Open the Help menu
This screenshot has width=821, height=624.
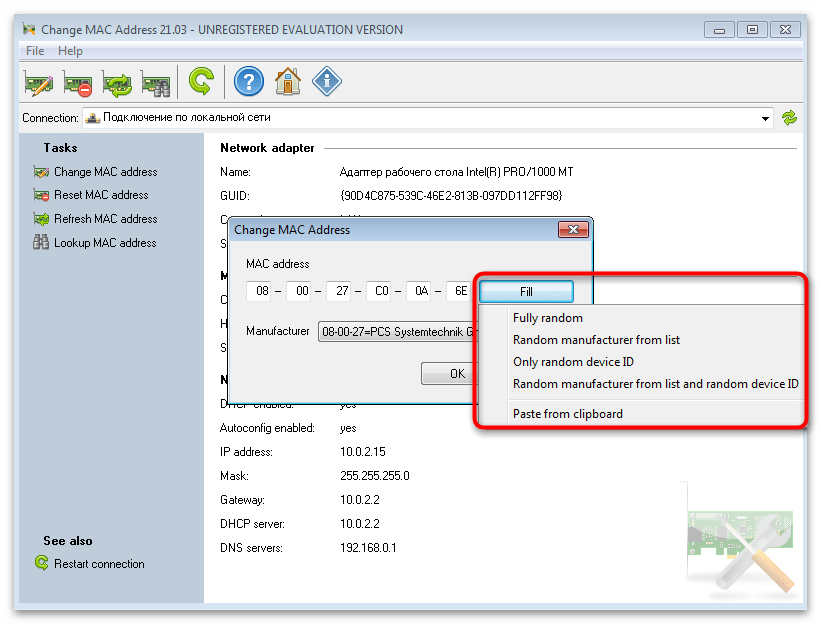(70, 51)
